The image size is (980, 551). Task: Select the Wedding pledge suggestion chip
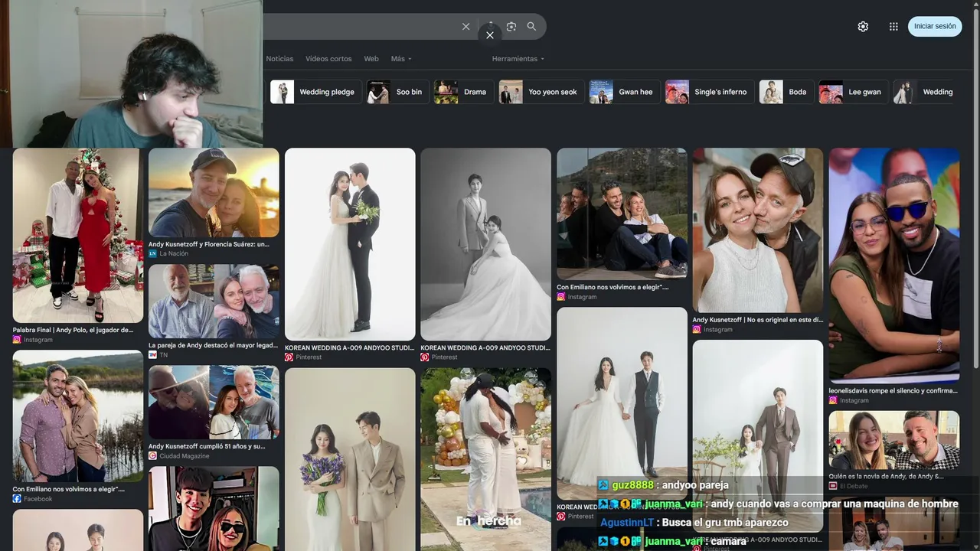(316, 92)
